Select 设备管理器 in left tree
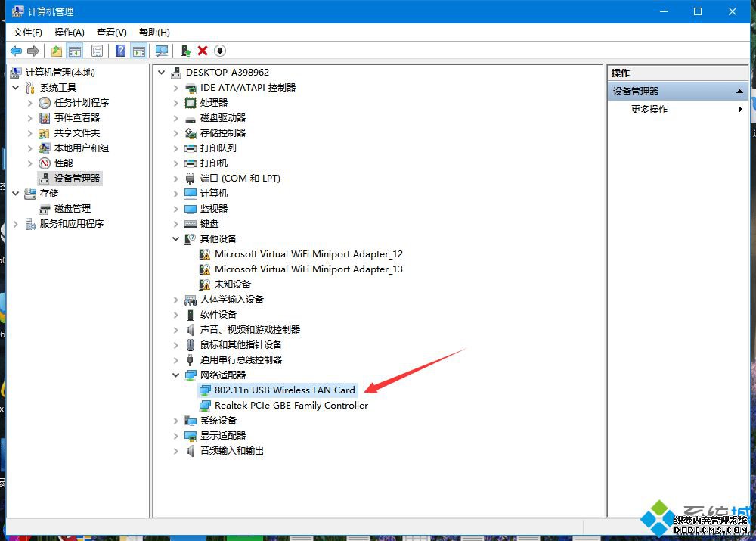The height and width of the screenshot is (541, 756). (77, 179)
